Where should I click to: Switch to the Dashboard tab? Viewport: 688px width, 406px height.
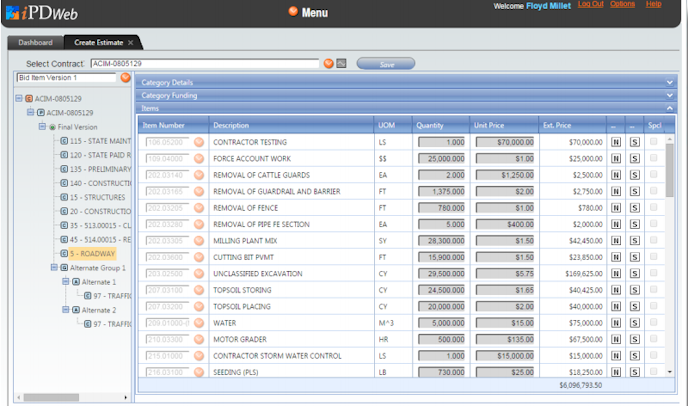36,43
